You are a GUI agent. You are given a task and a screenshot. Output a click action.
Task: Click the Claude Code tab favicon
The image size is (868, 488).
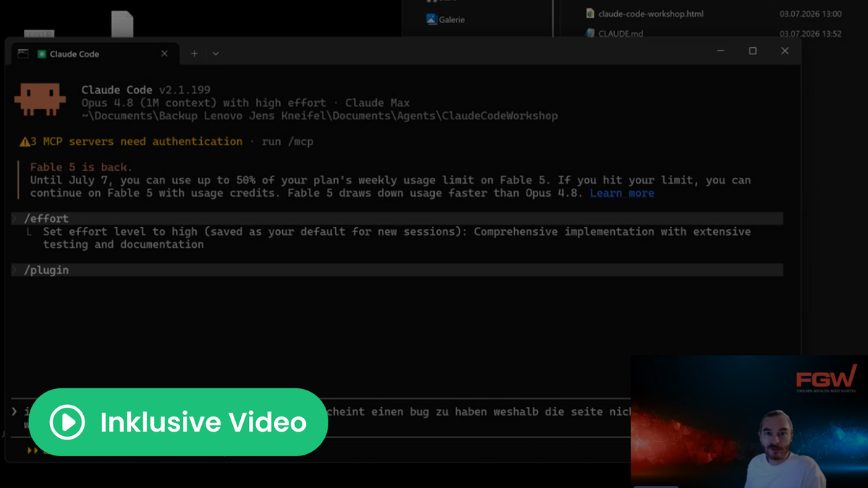(42, 54)
